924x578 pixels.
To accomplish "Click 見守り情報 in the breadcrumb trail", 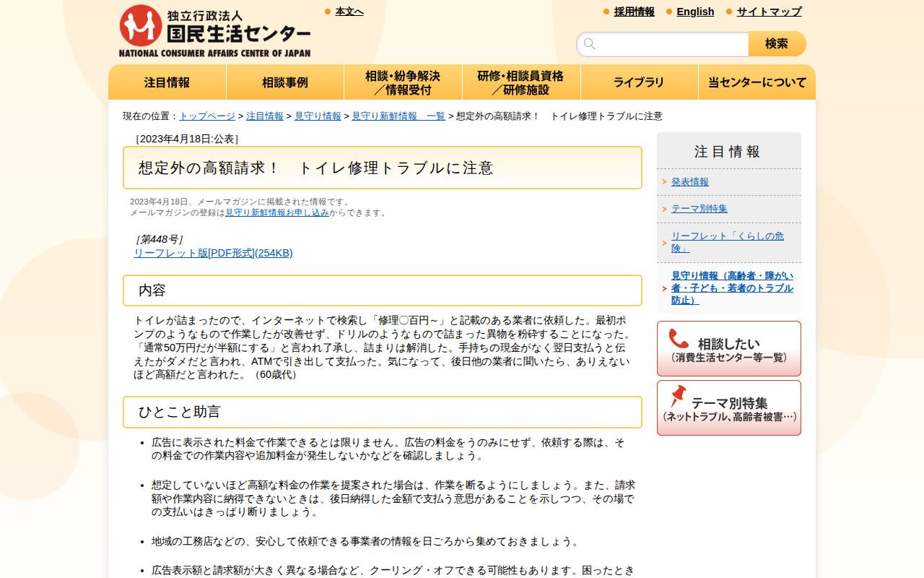I will tap(318, 116).
